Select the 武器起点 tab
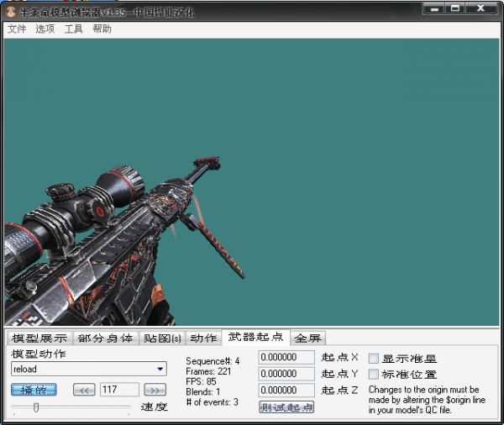 (256, 337)
